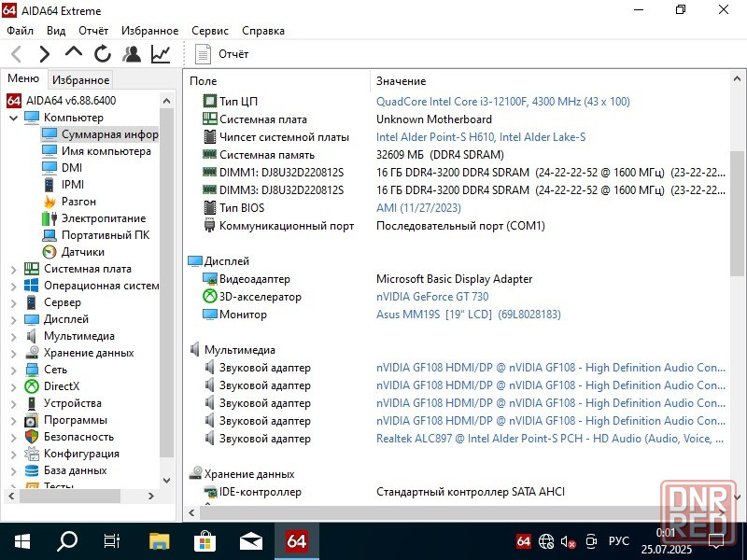Expand the Сервер tree node
Image resolution: width=747 pixels, height=560 pixels.
[x=13, y=302]
